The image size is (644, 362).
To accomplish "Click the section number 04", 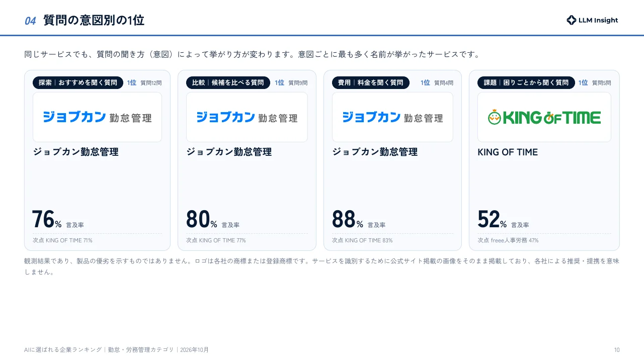I will [x=30, y=21].
